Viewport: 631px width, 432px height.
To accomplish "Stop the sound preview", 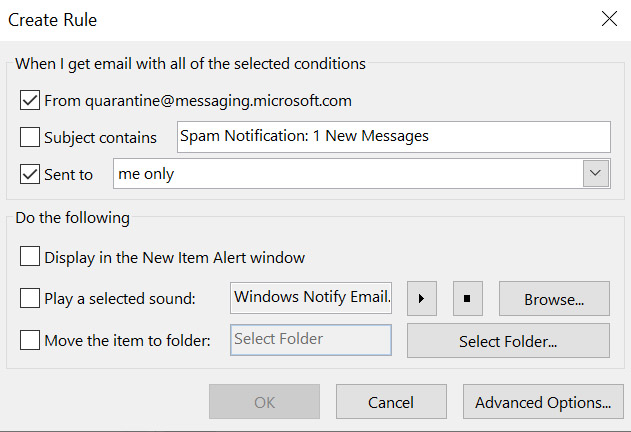I will coord(468,298).
